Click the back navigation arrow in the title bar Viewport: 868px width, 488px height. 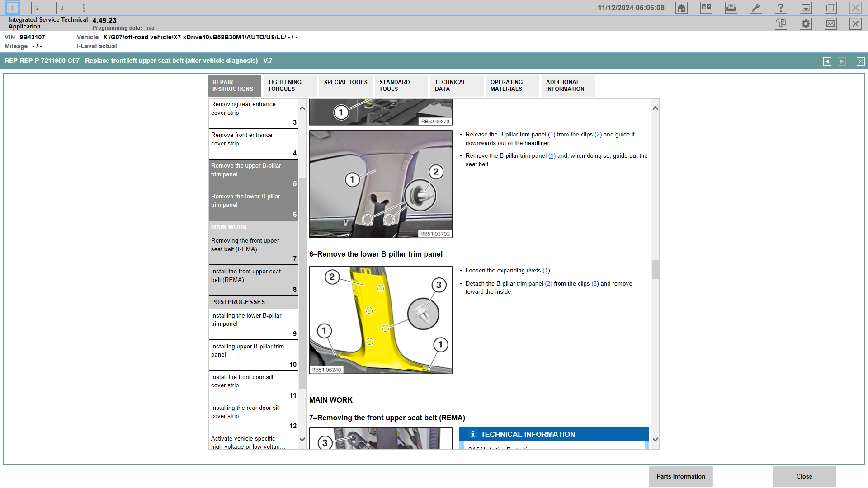827,61
